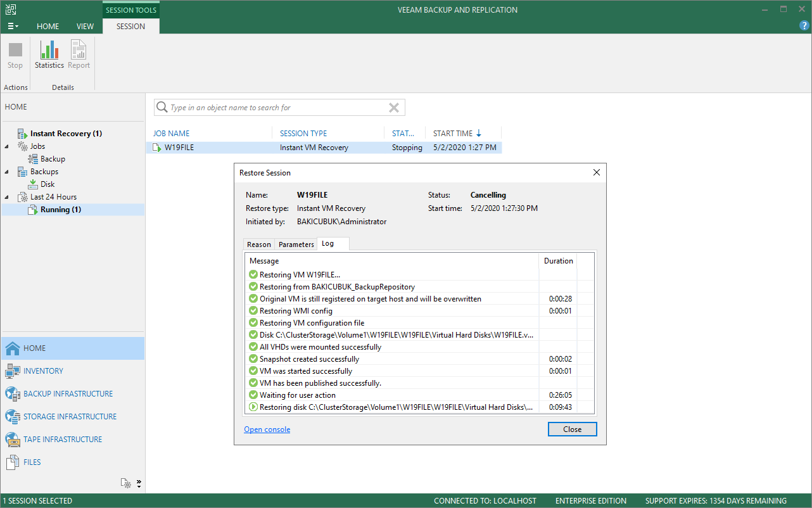Select the 5/2/2020 1:27 PM start time cell
The width and height of the screenshot is (812, 508).
click(x=465, y=148)
